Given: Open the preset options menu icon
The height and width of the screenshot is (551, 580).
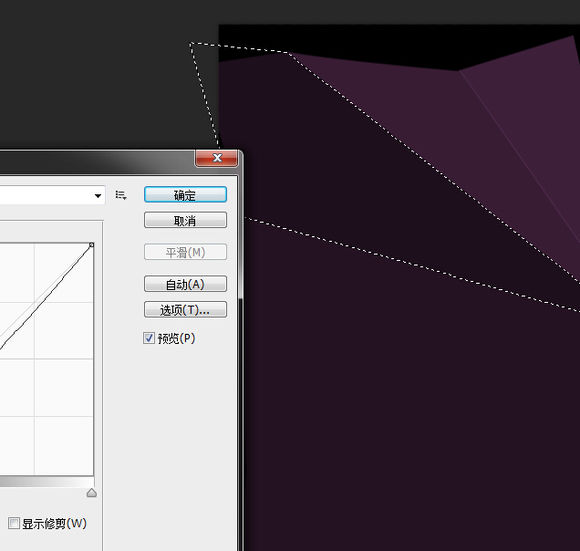Looking at the screenshot, I should pyautogui.click(x=121, y=195).
